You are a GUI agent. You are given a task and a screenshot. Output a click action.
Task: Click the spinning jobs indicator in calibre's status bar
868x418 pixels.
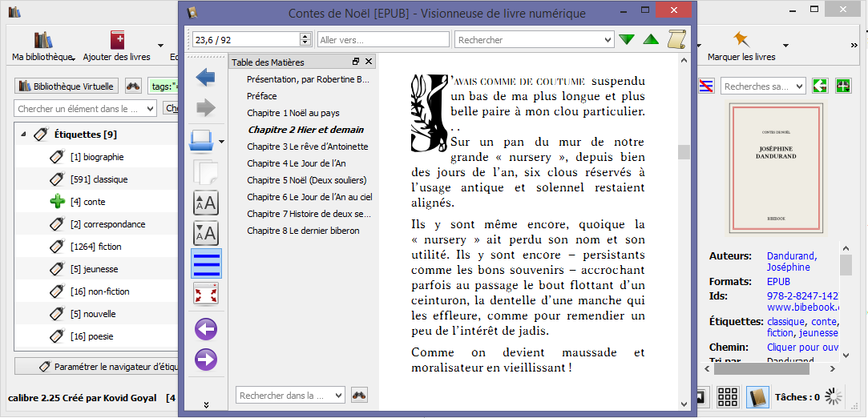pyautogui.click(x=833, y=396)
